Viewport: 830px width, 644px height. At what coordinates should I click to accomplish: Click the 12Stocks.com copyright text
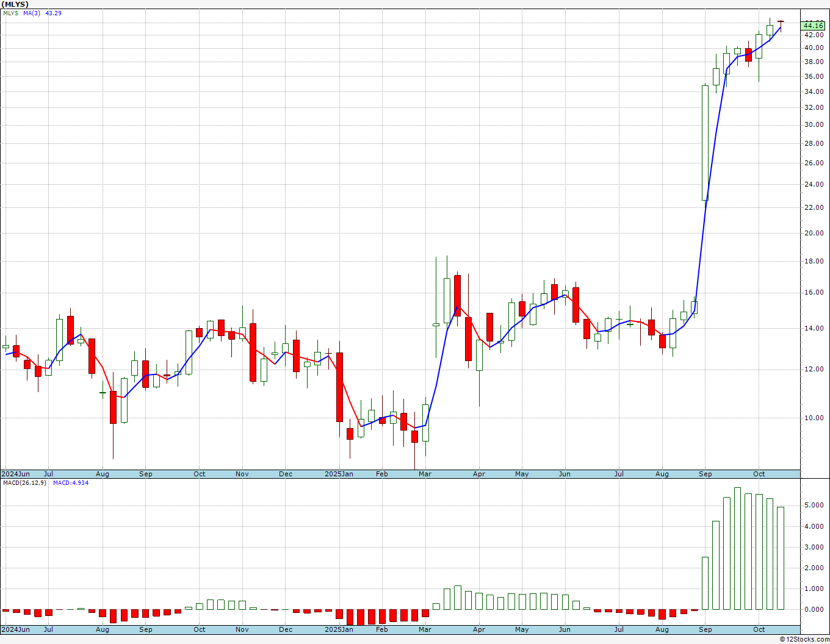point(804,639)
